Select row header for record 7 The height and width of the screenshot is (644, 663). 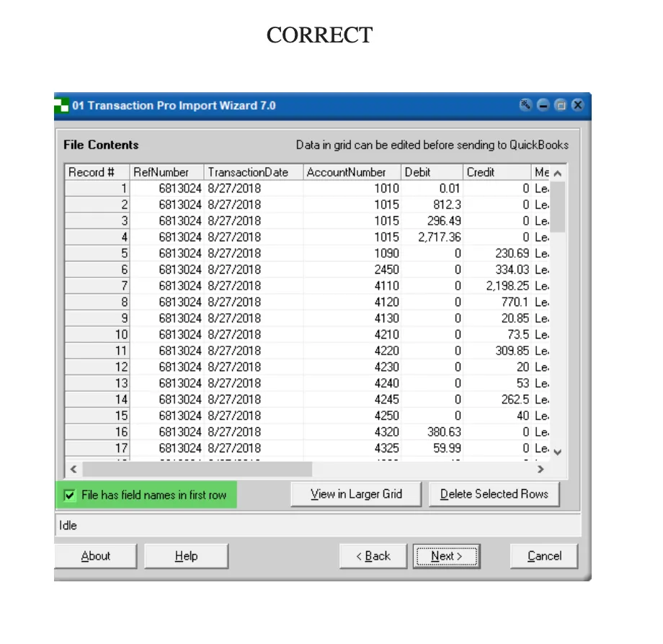(97, 286)
